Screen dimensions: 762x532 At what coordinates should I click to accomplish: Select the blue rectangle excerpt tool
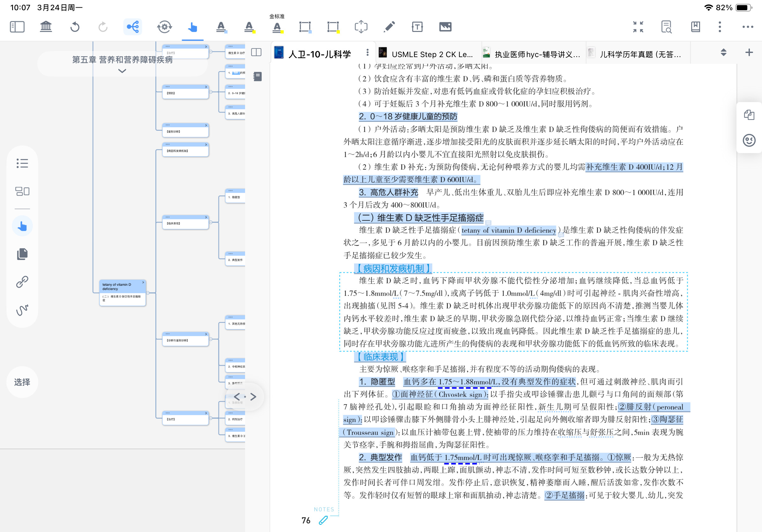tap(305, 27)
